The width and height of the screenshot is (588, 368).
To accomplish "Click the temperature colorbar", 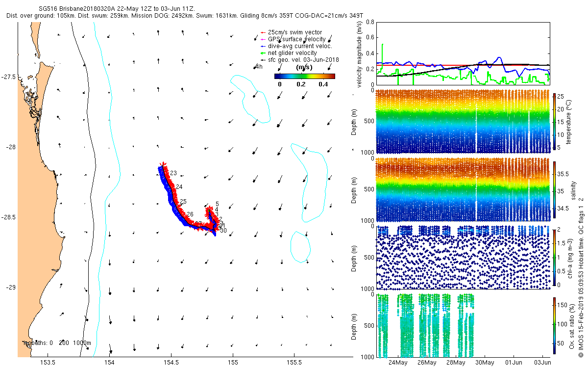I will 554,121.
